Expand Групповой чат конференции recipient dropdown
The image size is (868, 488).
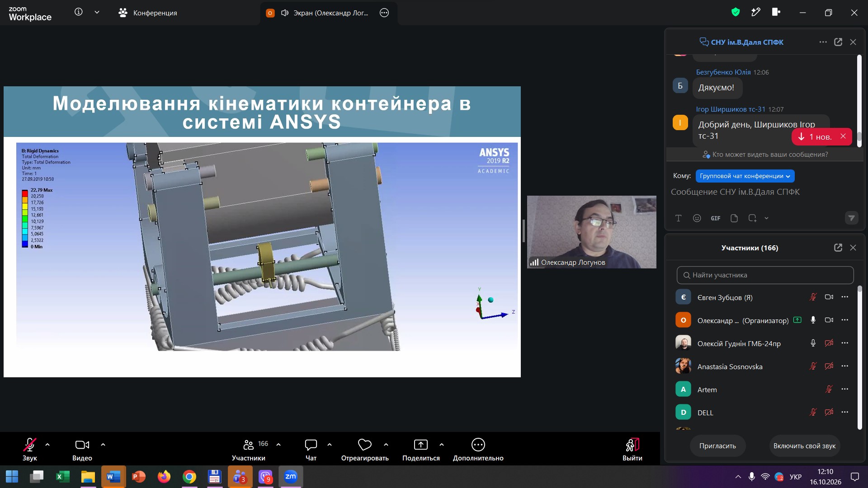[745, 176]
